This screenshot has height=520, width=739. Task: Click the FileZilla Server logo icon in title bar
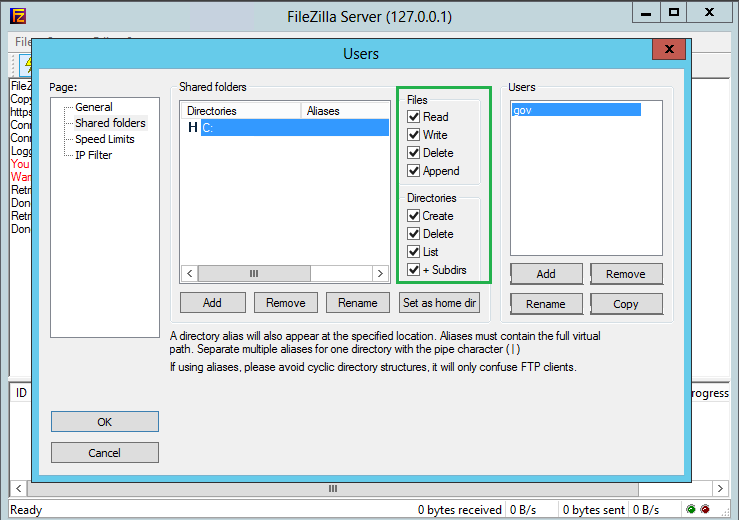click(17, 16)
